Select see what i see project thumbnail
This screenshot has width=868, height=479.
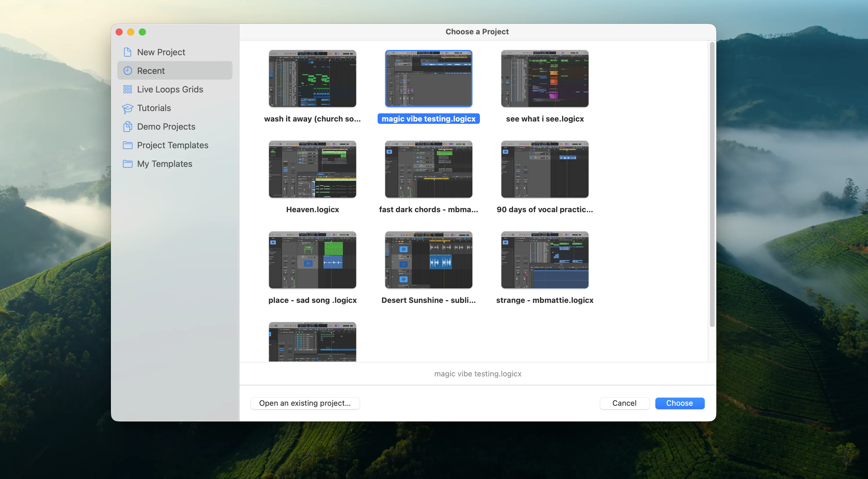(544, 78)
